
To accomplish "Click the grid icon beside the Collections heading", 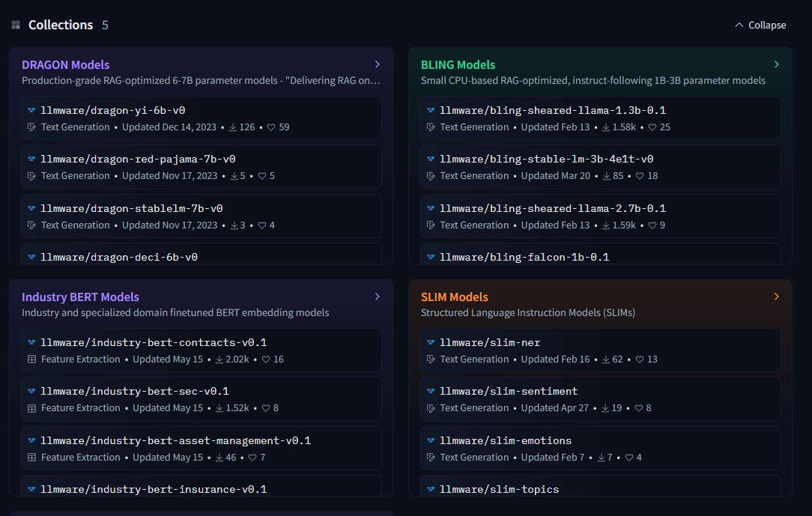I will click(x=15, y=24).
